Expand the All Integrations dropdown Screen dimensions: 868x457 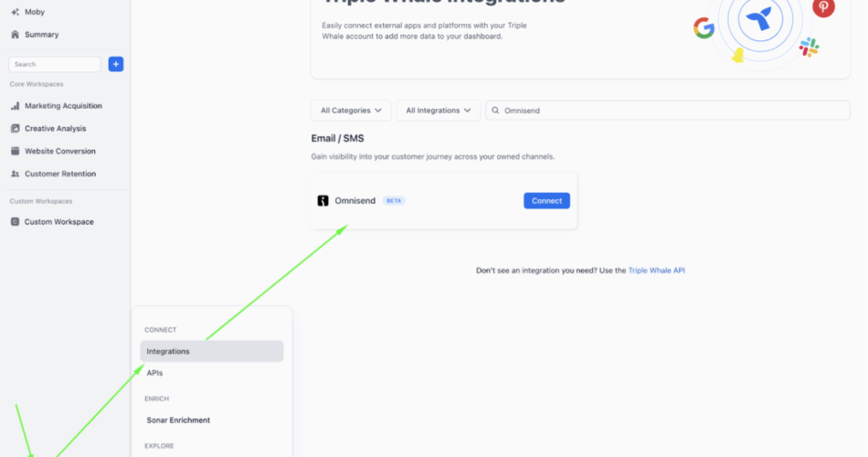(438, 111)
